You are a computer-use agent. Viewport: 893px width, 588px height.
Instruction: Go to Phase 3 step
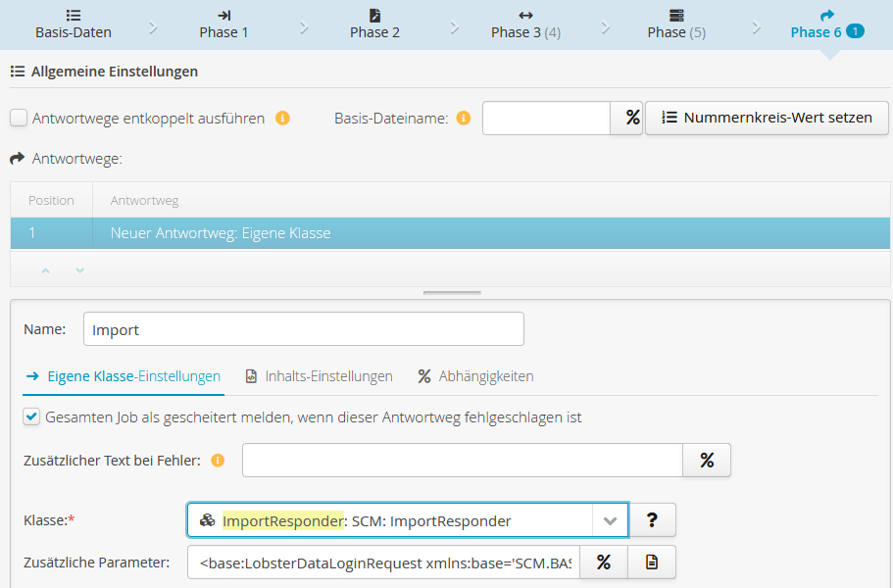[x=525, y=24]
